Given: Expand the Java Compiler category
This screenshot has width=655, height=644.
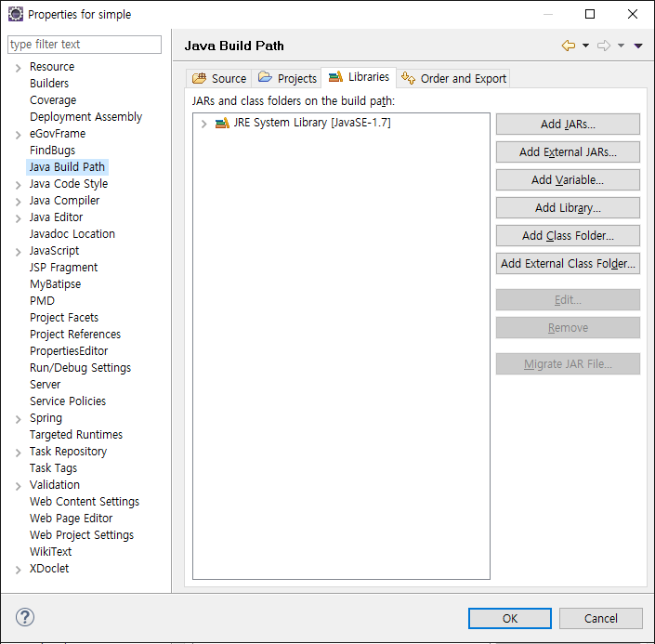Looking at the screenshot, I should (19, 201).
